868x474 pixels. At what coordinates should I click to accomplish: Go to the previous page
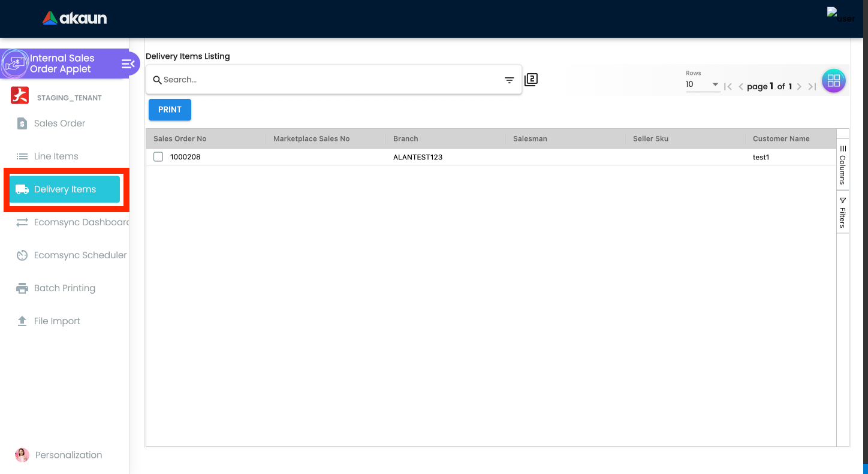click(x=741, y=86)
